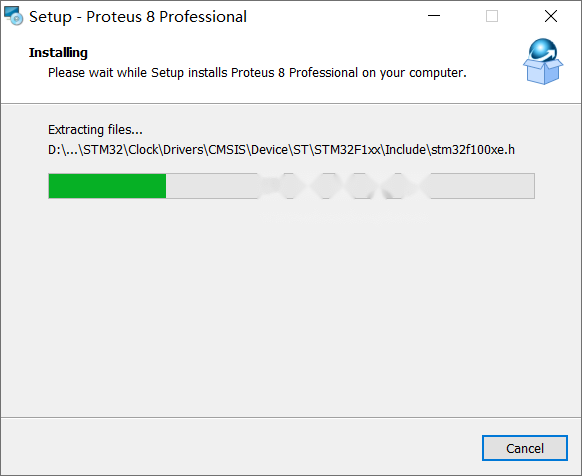Click the empty footer area beside Cancel
Viewport: 582px width, 476px height.
point(241,447)
